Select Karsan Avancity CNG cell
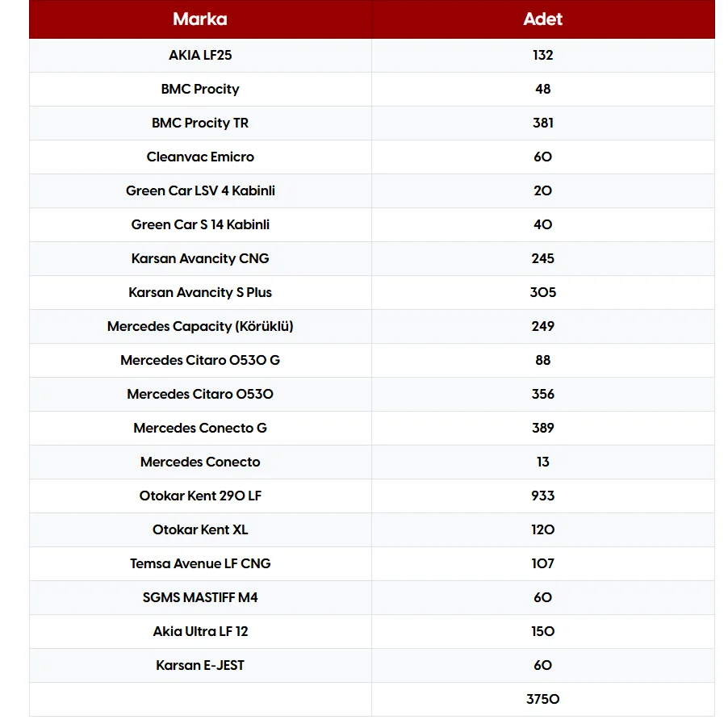Image resolution: width=728 pixels, height=728 pixels. [x=200, y=258]
